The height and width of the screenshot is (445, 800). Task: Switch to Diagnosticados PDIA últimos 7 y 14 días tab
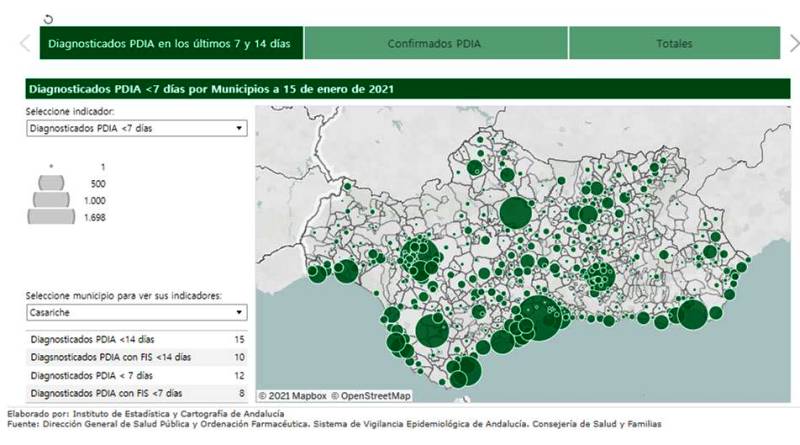coord(171,43)
